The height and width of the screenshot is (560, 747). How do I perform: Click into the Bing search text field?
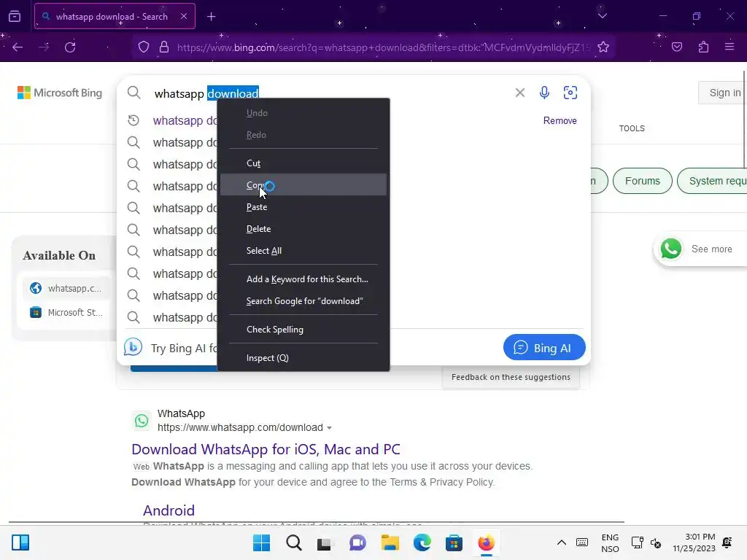(x=329, y=93)
